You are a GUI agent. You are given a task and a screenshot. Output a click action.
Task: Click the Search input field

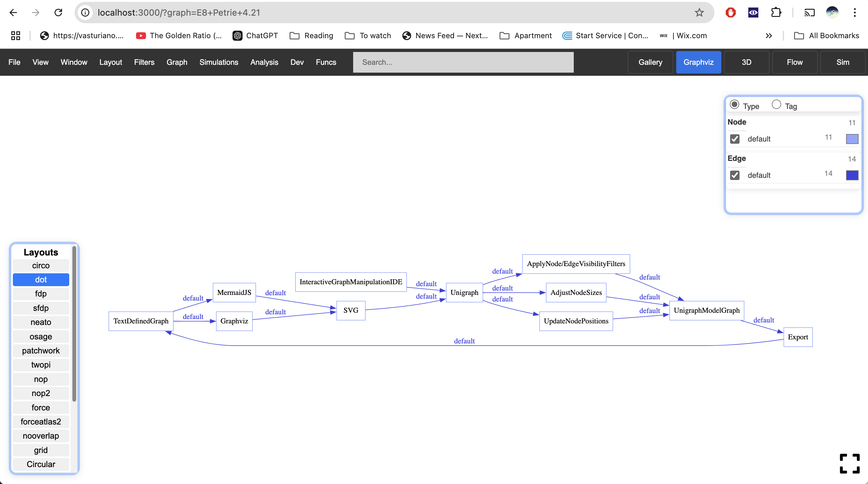click(x=463, y=62)
